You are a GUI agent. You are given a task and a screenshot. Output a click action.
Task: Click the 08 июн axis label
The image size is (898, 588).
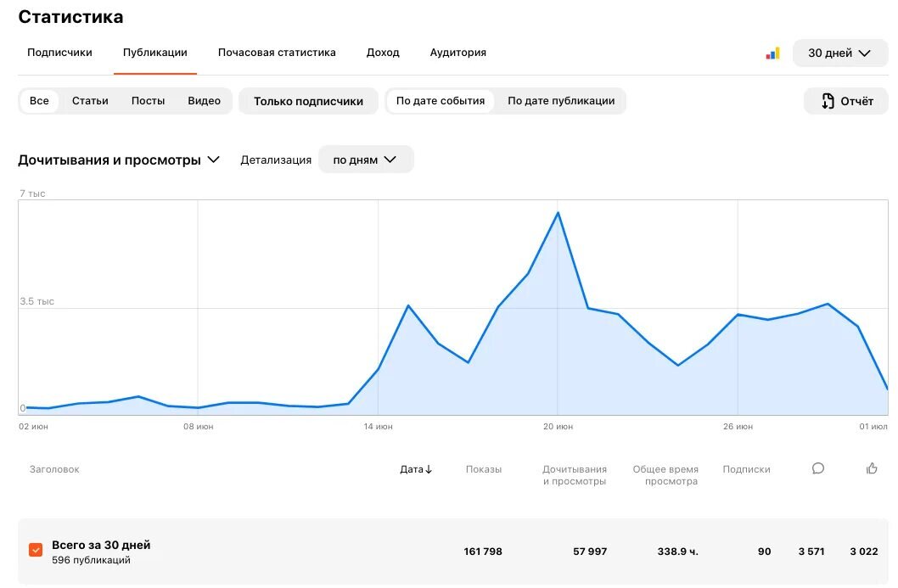198,427
